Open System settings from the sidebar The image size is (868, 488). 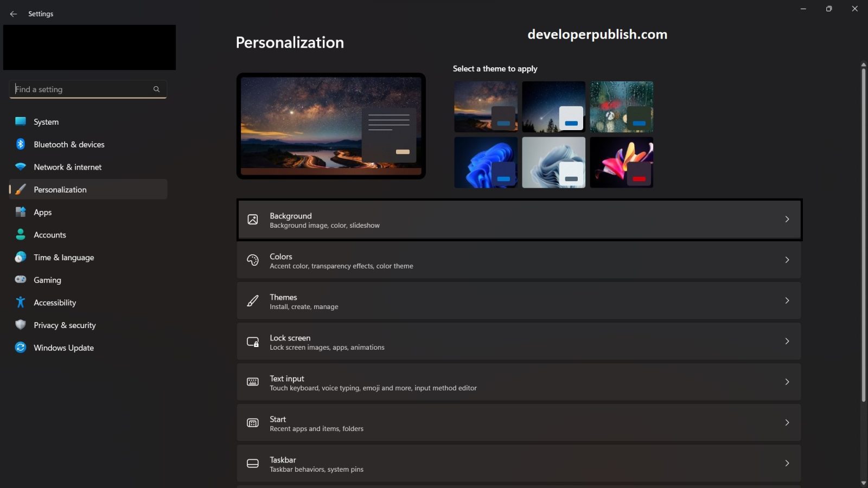46,121
